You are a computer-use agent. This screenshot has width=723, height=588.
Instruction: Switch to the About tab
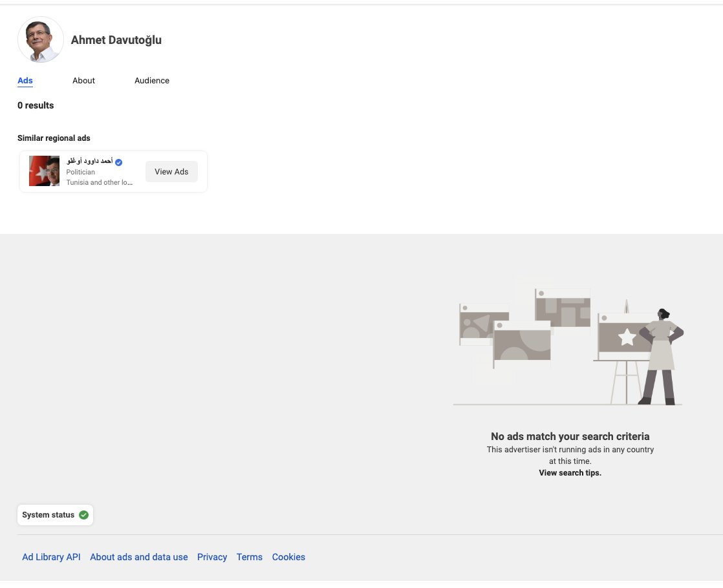tap(83, 81)
